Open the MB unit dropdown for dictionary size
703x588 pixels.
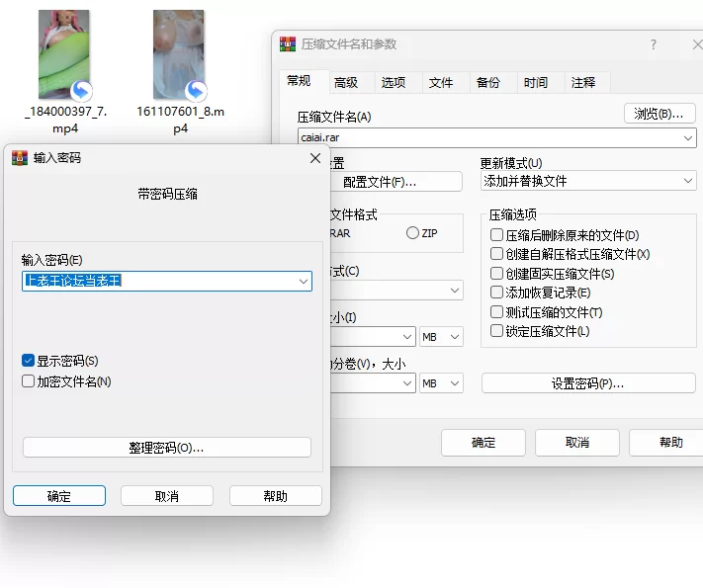pyautogui.click(x=441, y=337)
